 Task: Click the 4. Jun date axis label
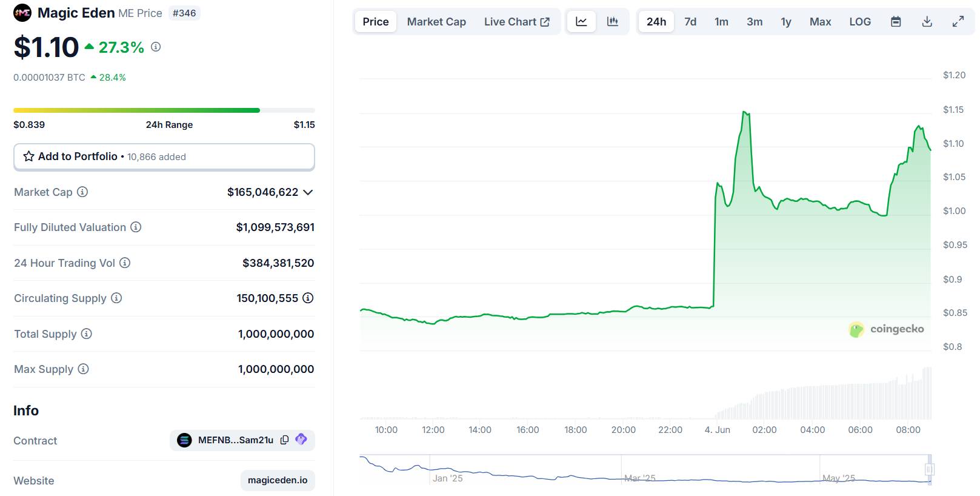[x=717, y=430]
